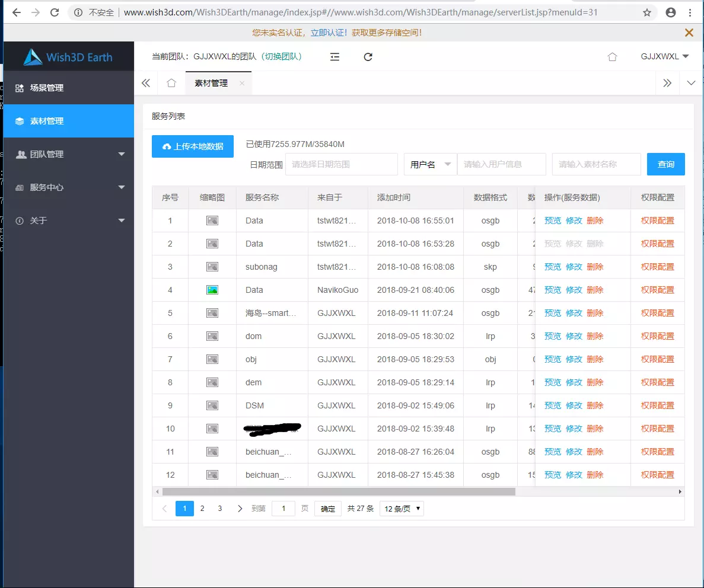Click the 切换团队 link
The width and height of the screenshot is (704, 588).
point(282,56)
